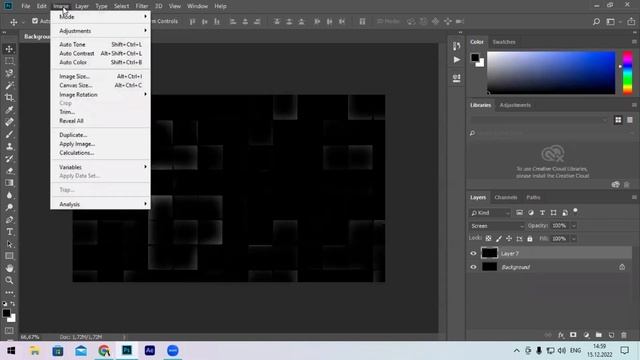Select the Horizontal Type tool

pos(9,232)
